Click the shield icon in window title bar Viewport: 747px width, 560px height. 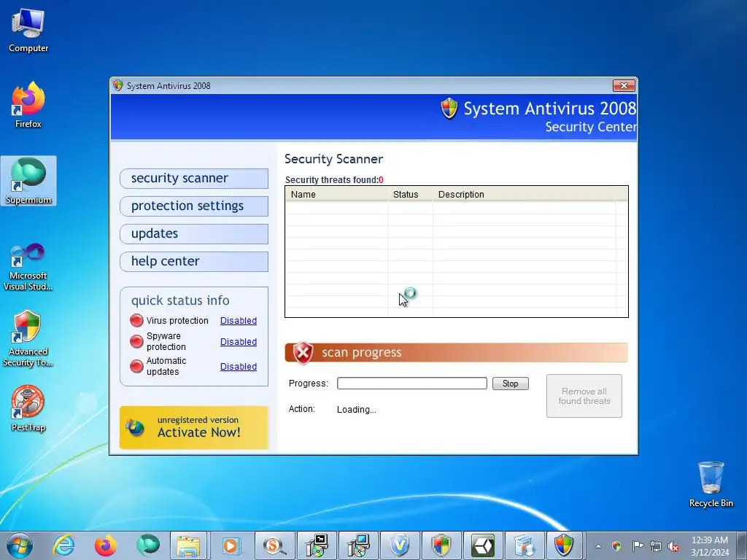pyautogui.click(x=117, y=86)
